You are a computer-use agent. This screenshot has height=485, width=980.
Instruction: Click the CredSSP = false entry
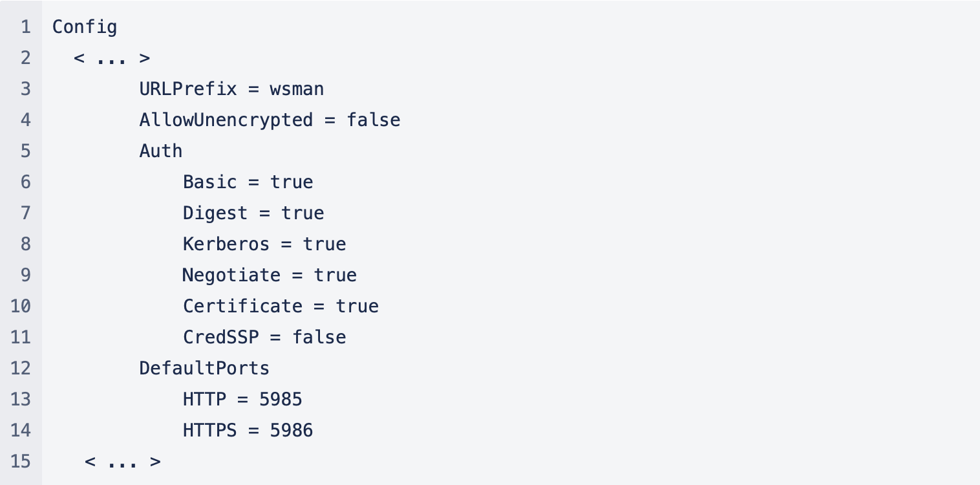pos(264,337)
